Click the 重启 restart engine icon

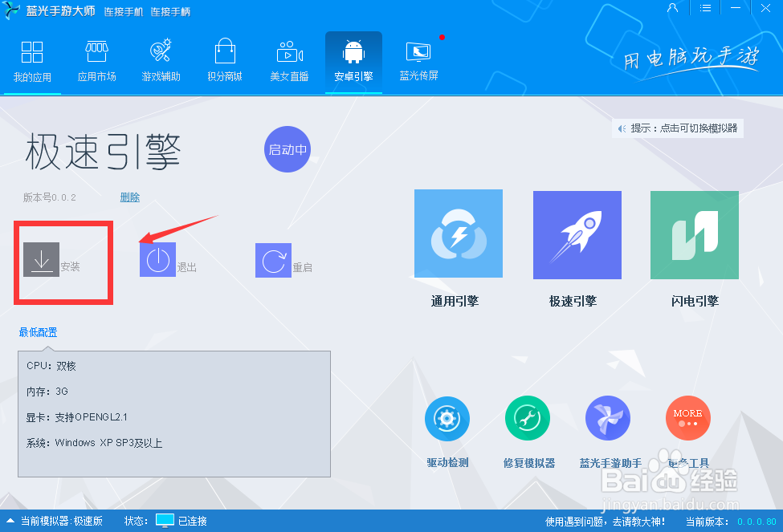(273, 259)
